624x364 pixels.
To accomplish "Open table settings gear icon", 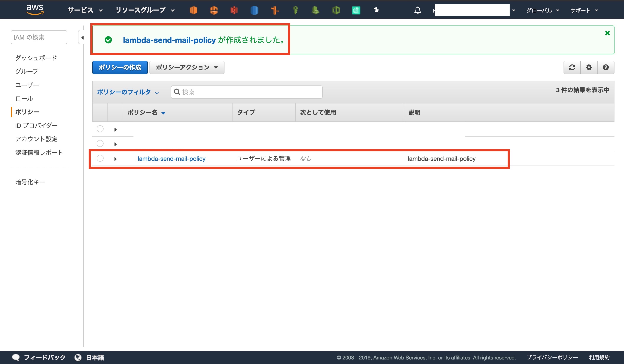I will pyautogui.click(x=589, y=67).
